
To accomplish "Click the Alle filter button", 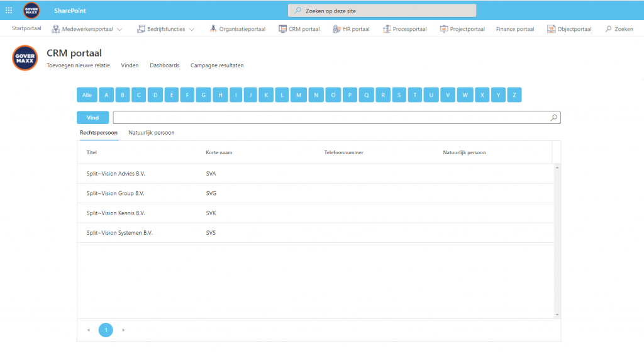I will (87, 95).
